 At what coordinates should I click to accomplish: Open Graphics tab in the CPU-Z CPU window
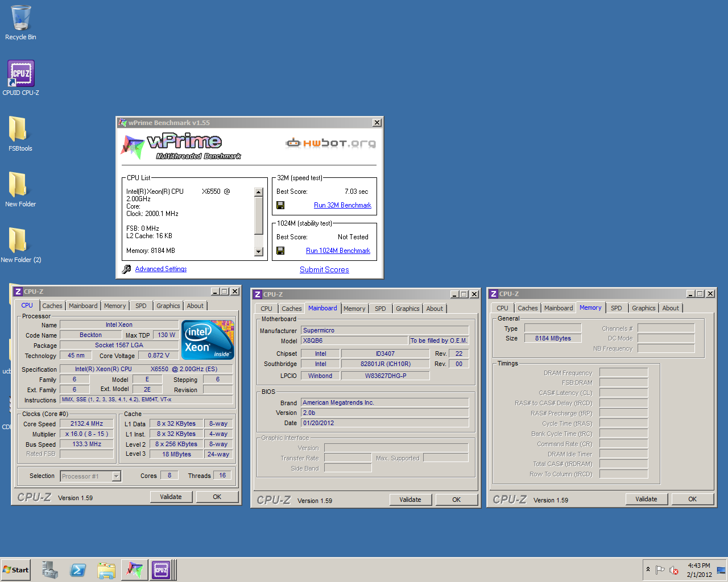168,306
